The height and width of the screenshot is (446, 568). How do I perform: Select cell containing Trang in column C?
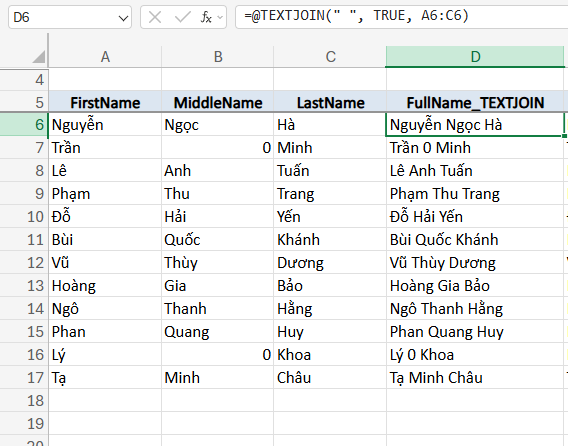pyautogui.click(x=330, y=194)
